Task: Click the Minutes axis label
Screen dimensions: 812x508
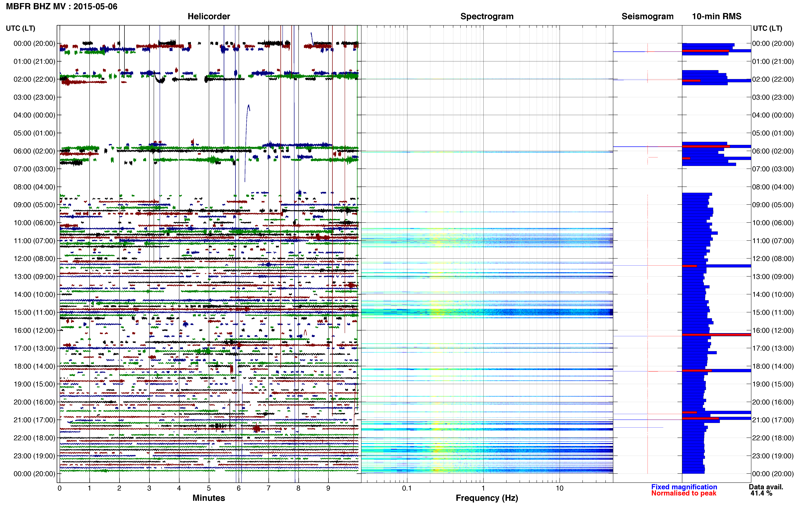Action: (x=208, y=498)
